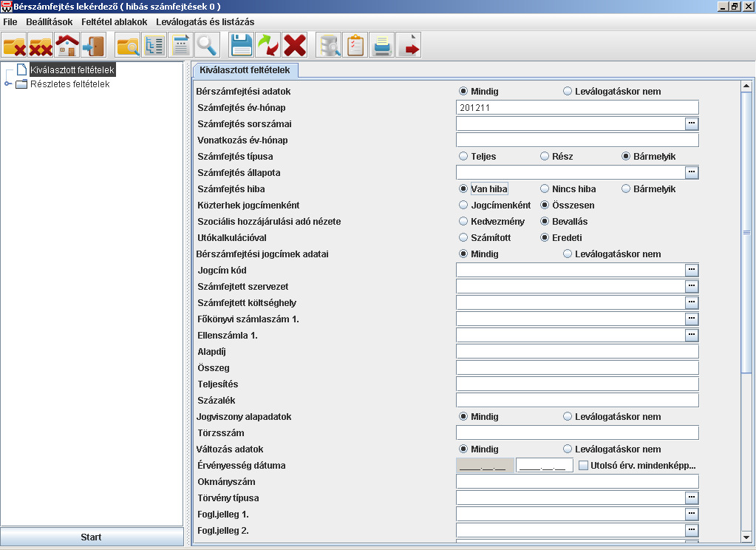Click the Okmányszám input field
Viewport: 756px width, 550px height.
point(577,481)
